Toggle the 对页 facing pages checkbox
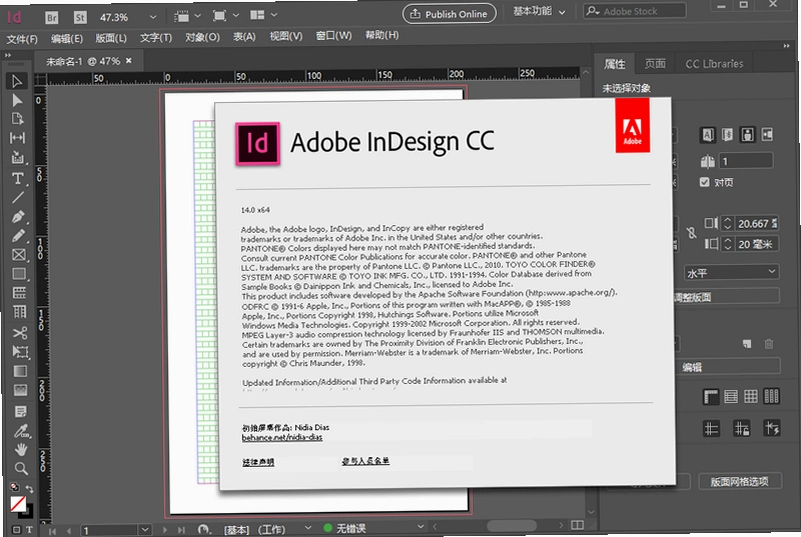This screenshot has width=801, height=537. pos(704,182)
